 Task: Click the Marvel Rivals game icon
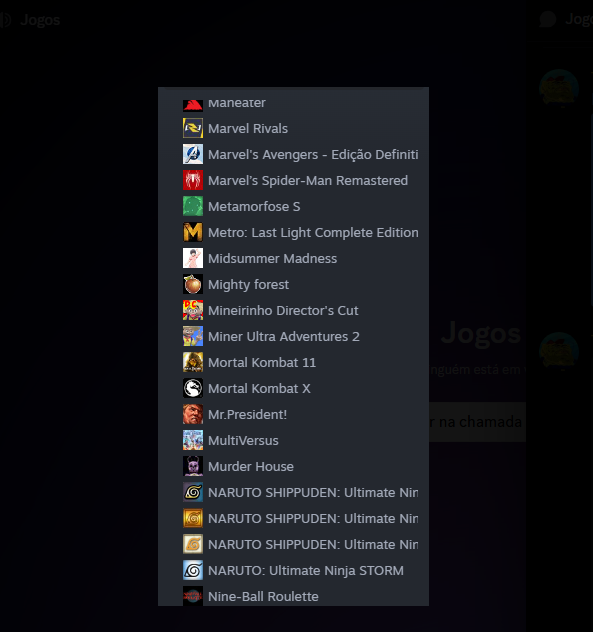click(x=193, y=128)
